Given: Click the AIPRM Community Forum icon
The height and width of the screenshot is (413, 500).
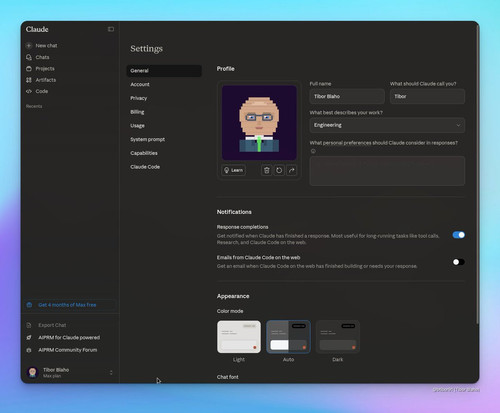Looking at the screenshot, I should [x=29, y=350].
